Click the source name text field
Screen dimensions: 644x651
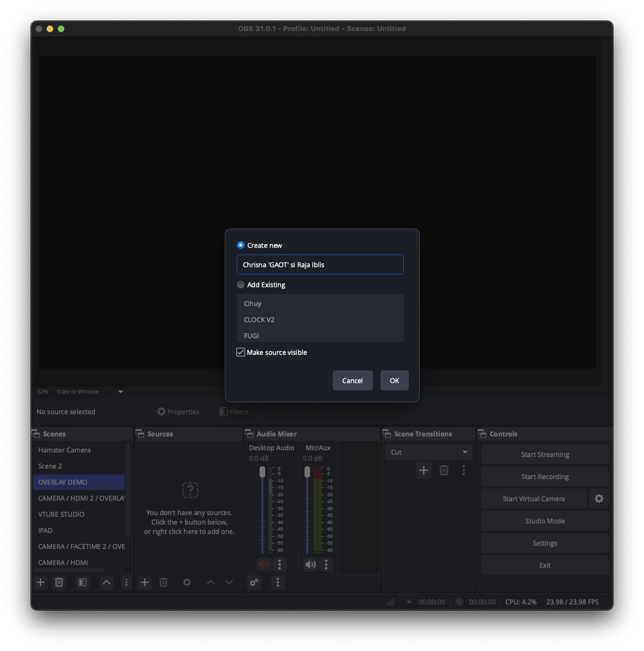coord(320,265)
